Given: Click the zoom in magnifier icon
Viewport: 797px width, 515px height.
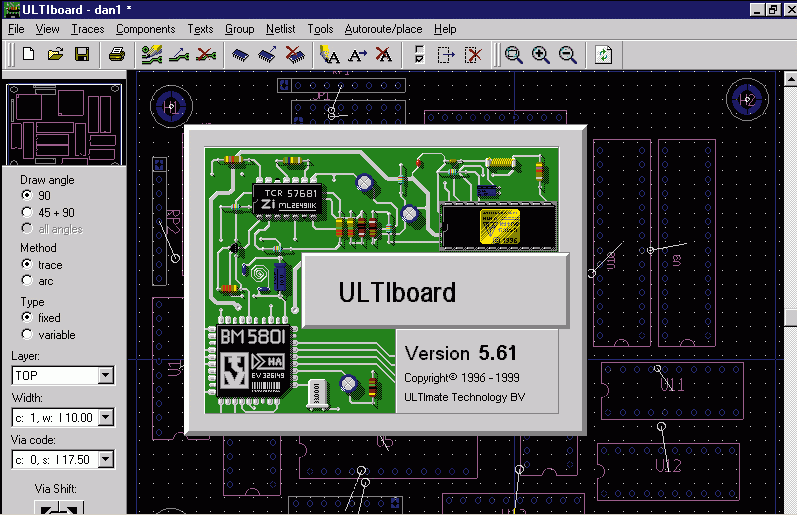Looking at the screenshot, I should [x=540, y=54].
